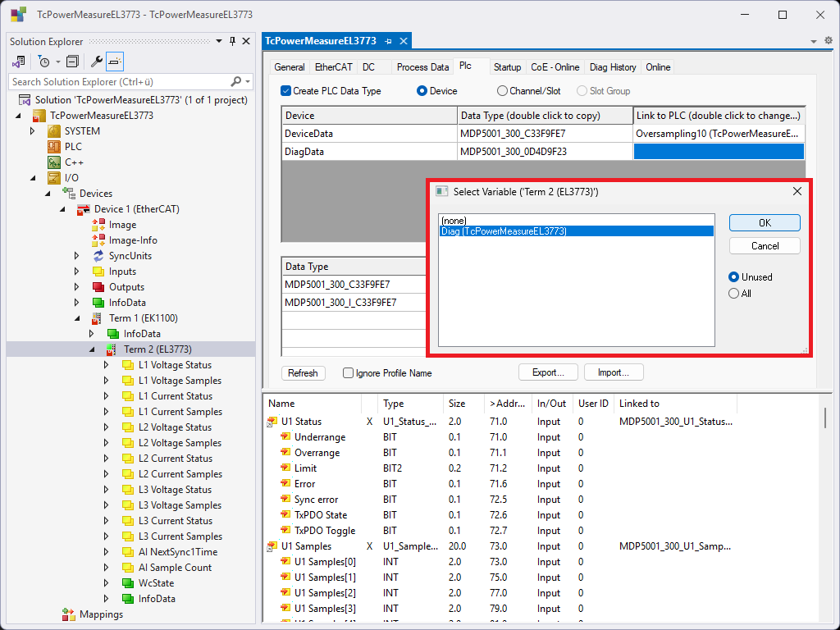Click the Solution Explorer home view icon
The image size is (840, 630).
[19, 62]
